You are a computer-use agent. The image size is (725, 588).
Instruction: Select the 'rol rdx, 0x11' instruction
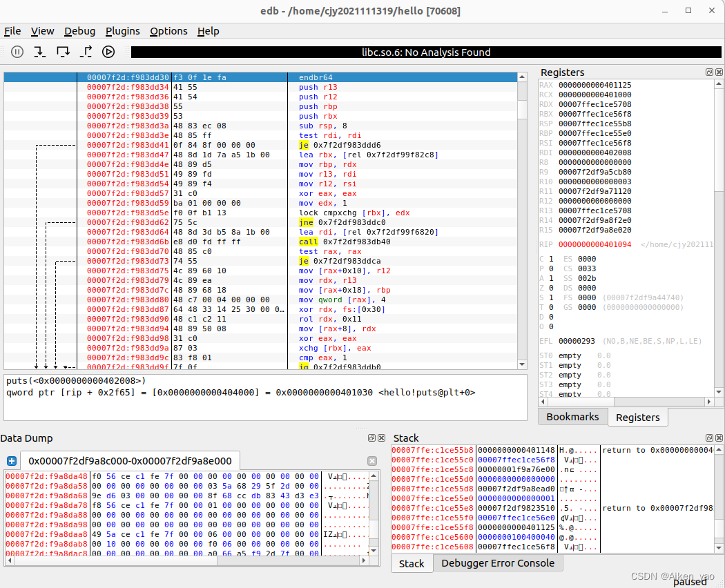pyautogui.click(x=330, y=319)
